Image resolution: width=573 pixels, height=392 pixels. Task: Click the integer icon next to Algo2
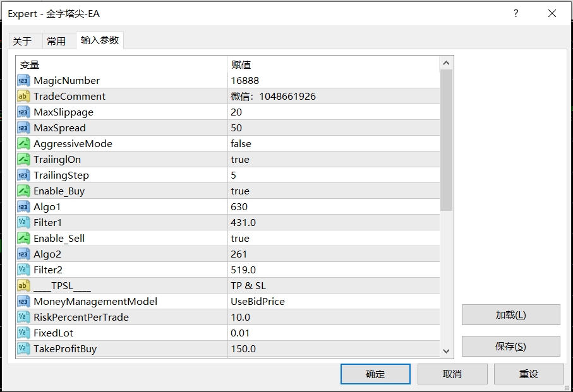[x=23, y=254]
